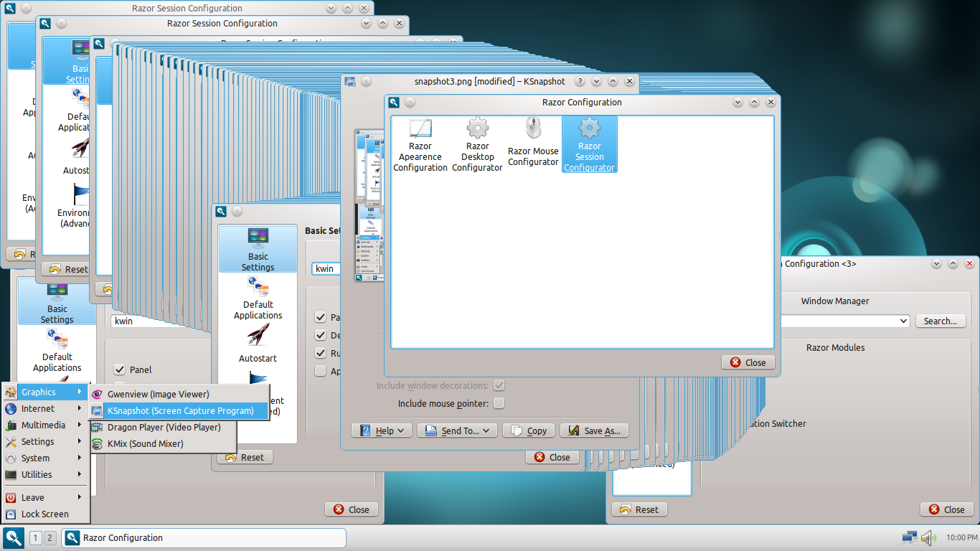
Task: Enable the Include mouse pointer checkbox
Action: click(499, 402)
